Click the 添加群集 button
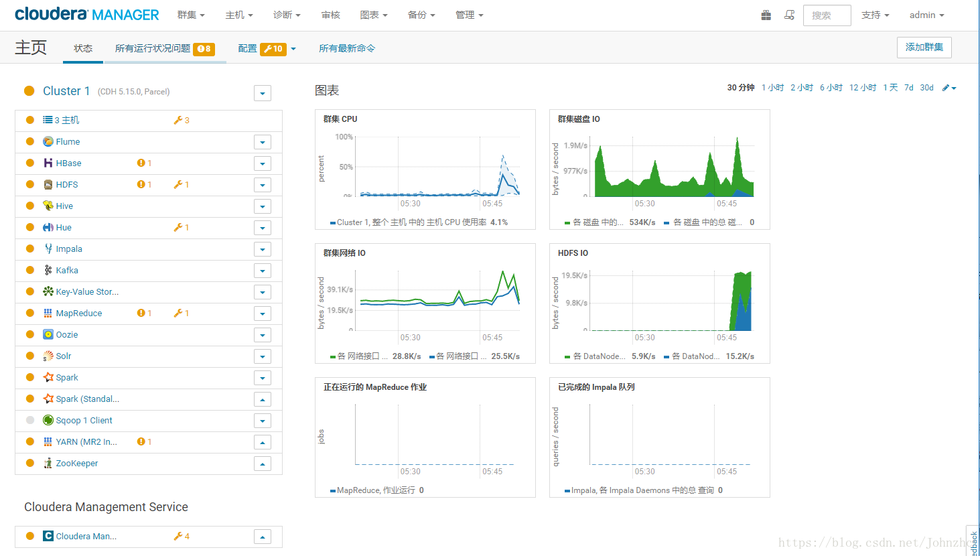The width and height of the screenshot is (980, 556). [924, 47]
